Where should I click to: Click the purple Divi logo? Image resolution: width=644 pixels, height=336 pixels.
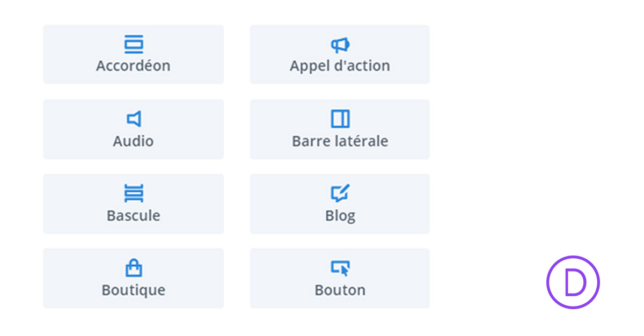point(573,282)
